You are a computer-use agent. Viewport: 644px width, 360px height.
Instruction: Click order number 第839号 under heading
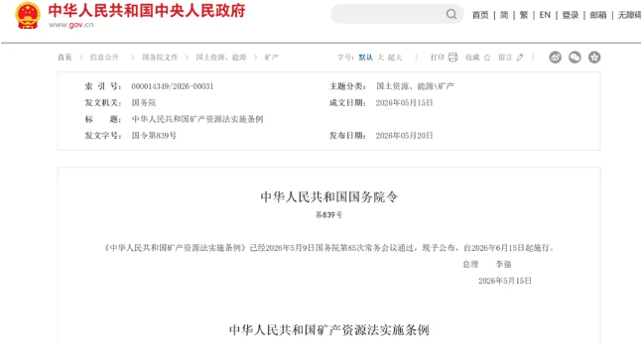coord(329,214)
